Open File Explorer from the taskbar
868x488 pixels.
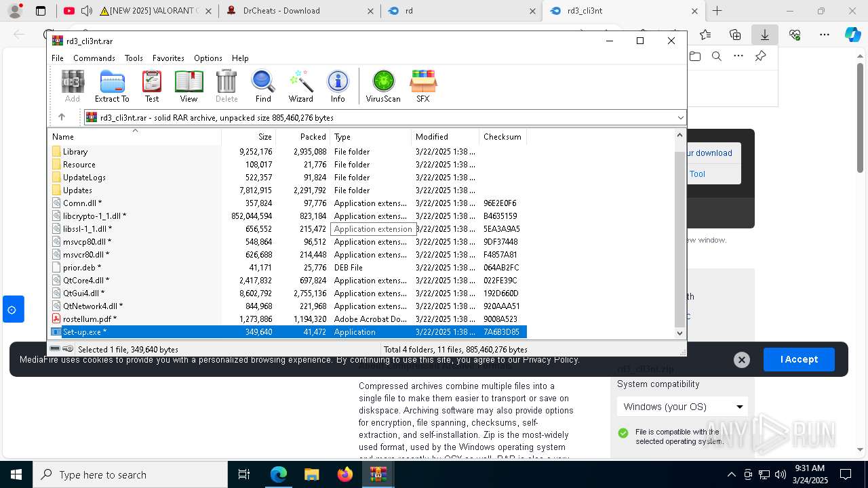[x=311, y=474]
